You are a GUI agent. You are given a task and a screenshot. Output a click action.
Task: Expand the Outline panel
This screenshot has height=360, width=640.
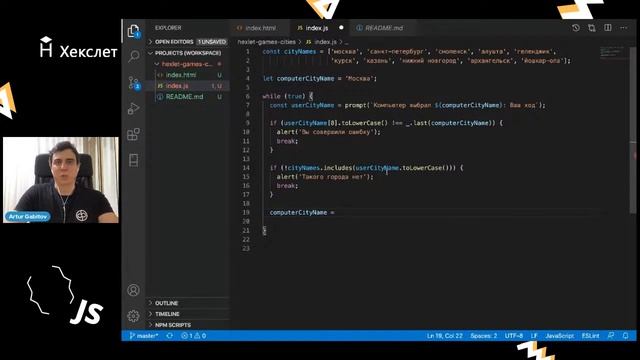[x=188, y=303]
